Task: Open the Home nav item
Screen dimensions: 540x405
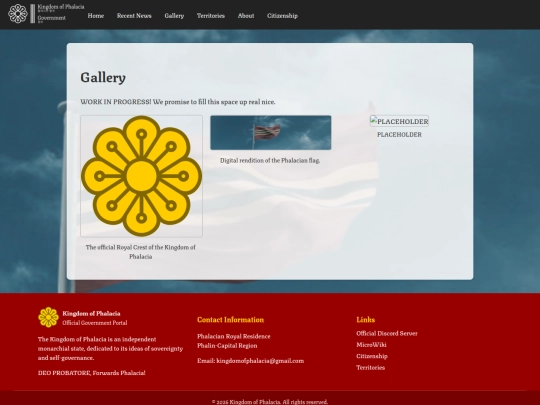Action: point(96,16)
